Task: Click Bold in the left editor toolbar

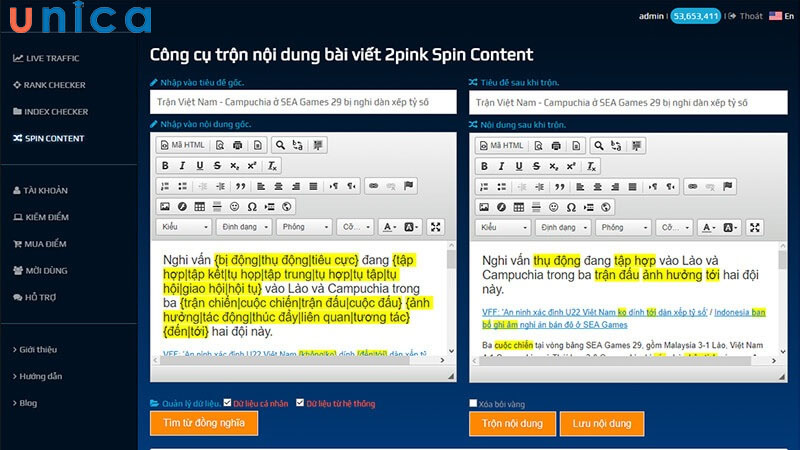Action: tap(165, 166)
